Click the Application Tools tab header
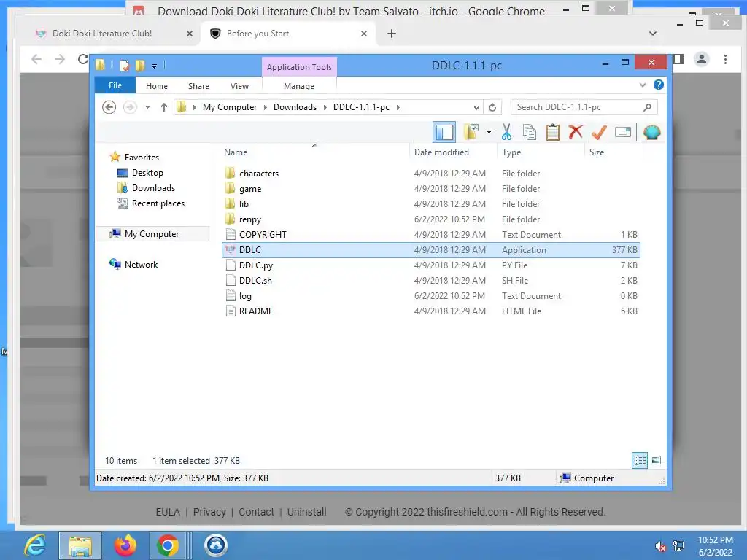Image resolution: width=747 pixels, height=560 pixels. (x=299, y=66)
